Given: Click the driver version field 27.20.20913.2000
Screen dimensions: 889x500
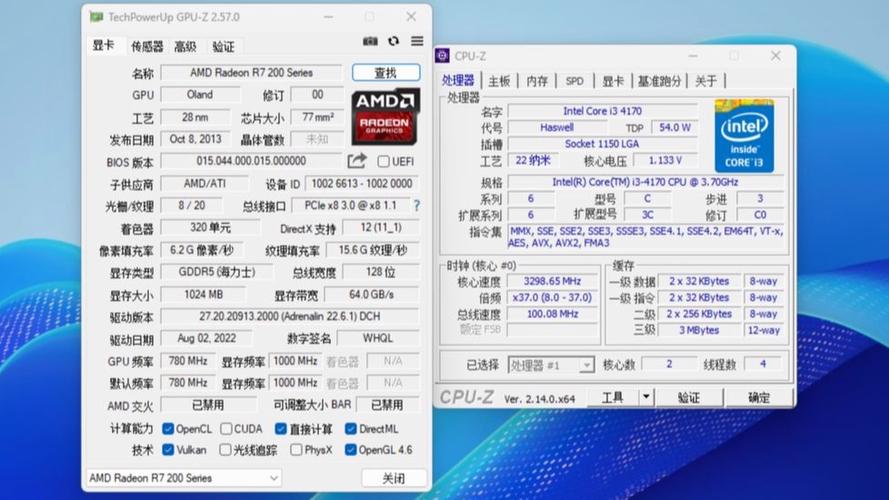Looking at the screenshot, I should pyautogui.click(x=290, y=316).
